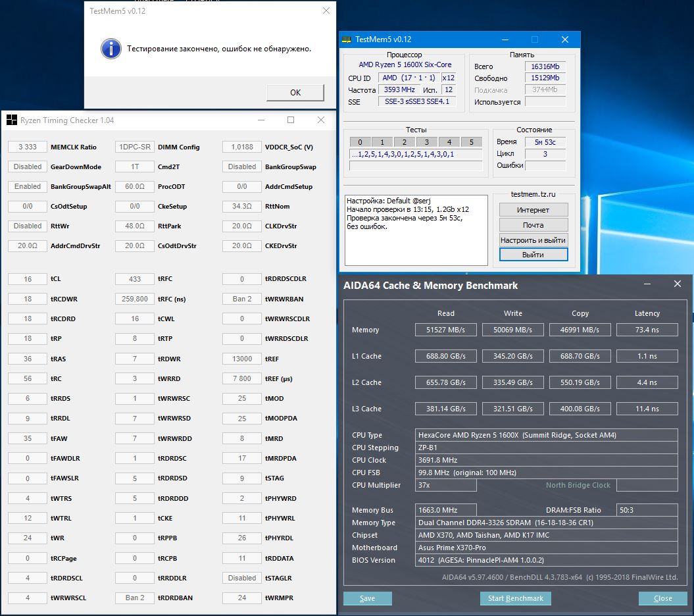The width and height of the screenshot is (694, 616).
Task: Click Настроить и выйти button
Action: [x=533, y=240]
